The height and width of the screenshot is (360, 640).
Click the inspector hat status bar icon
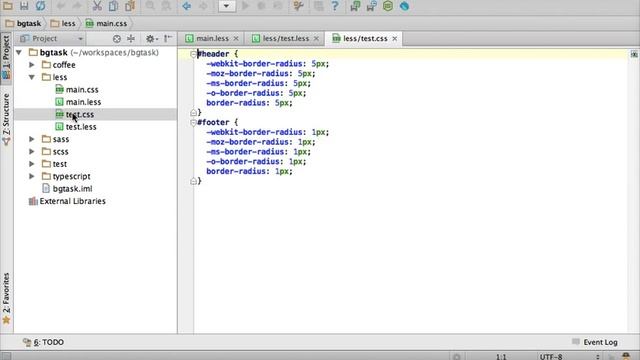[626, 357]
